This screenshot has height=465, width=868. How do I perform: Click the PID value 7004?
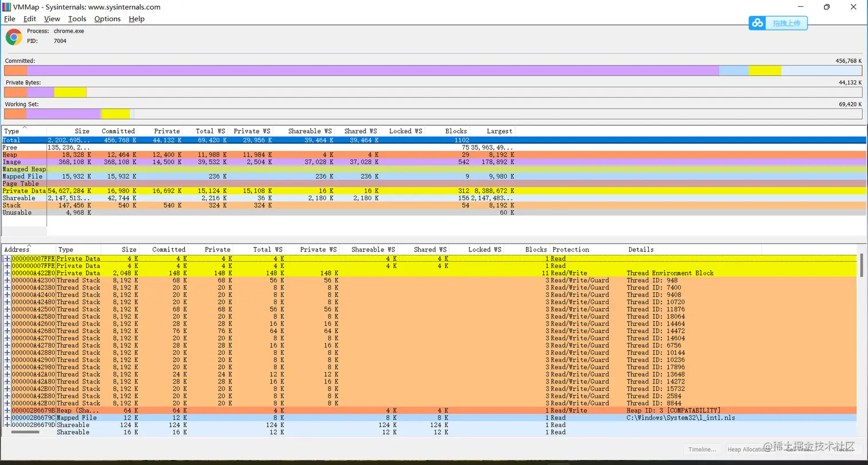tap(60, 41)
